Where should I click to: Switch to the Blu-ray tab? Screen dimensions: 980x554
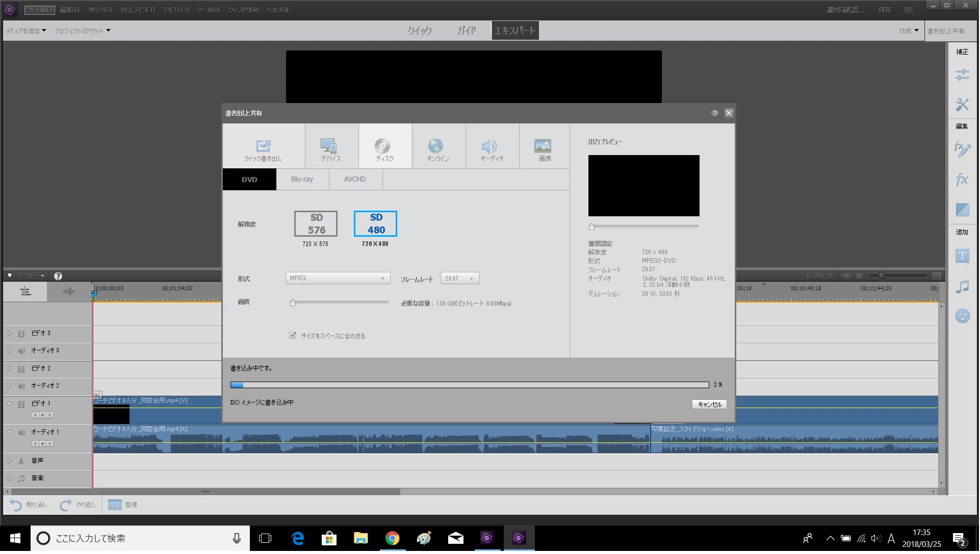302,180
